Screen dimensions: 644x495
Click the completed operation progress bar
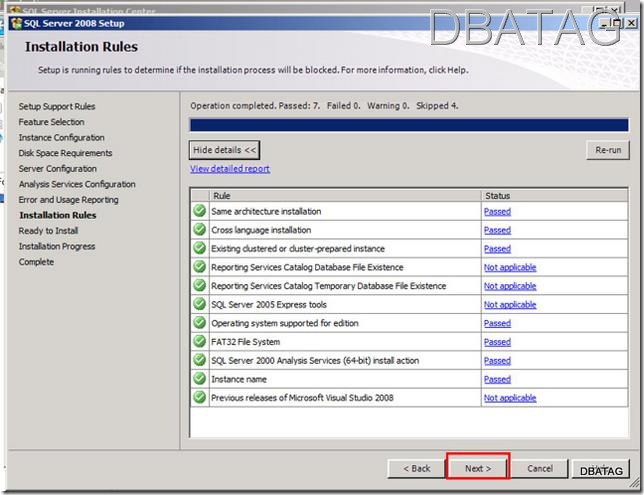pos(410,125)
